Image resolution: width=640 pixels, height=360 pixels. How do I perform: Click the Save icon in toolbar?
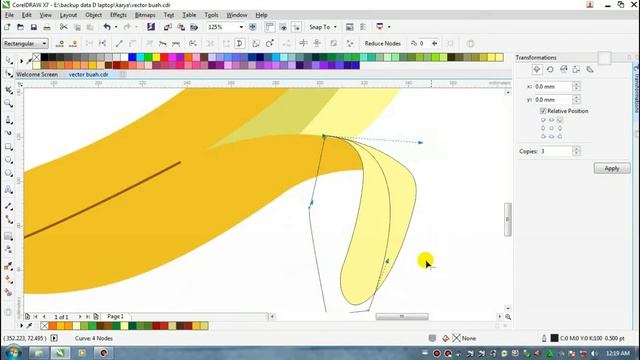click(34, 27)
